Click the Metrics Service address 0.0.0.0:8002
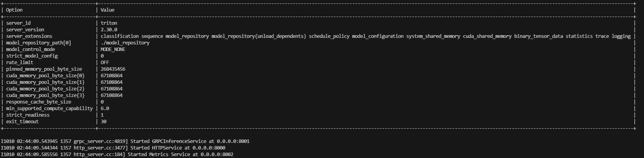 pos(217,155)
